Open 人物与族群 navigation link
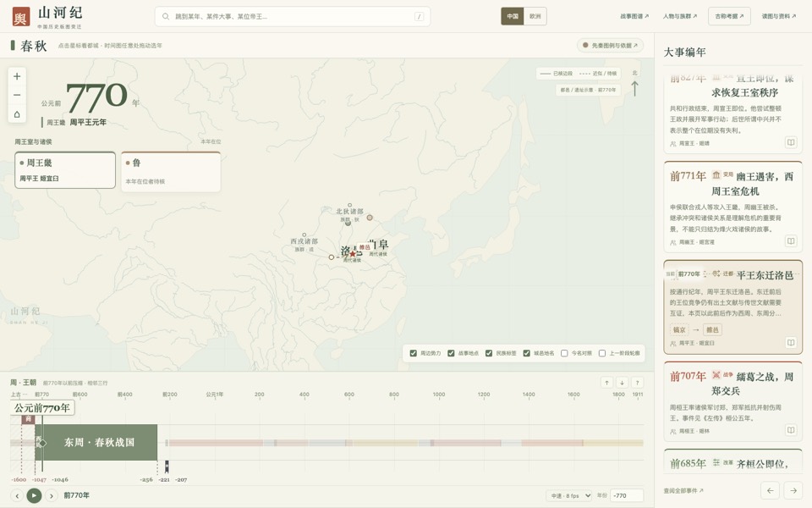812x508 pixels. pos(680,16)
